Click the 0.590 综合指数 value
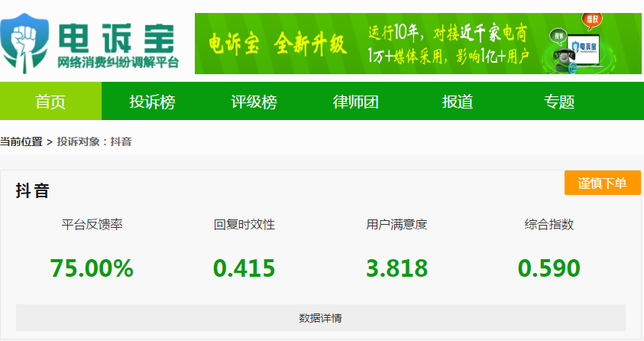 coord(549,268)
